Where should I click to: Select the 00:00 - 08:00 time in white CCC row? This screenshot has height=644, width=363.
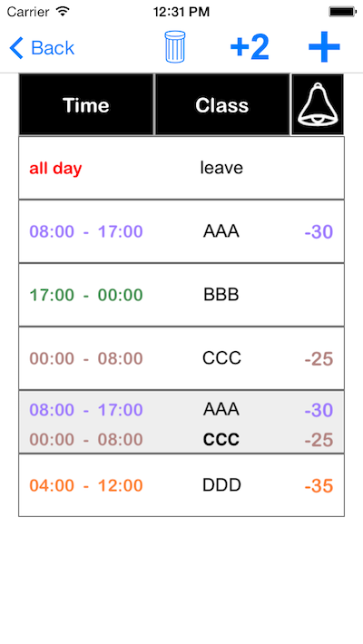86,358
